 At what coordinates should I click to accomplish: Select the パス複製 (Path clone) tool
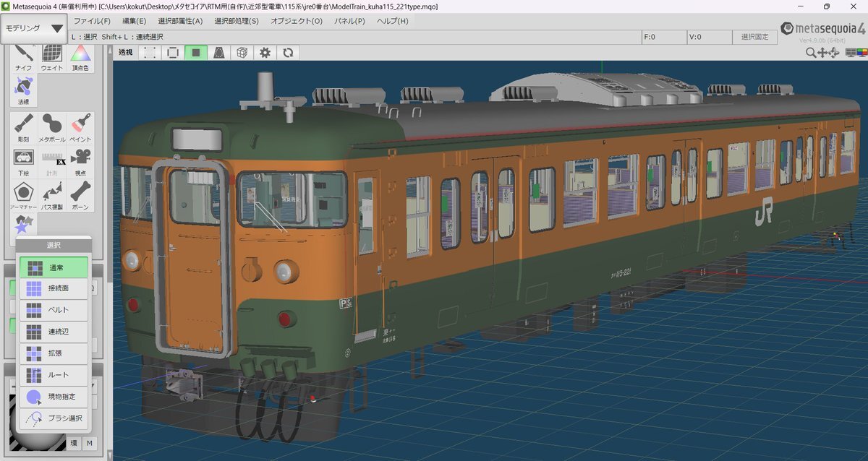tap(52, 196)
